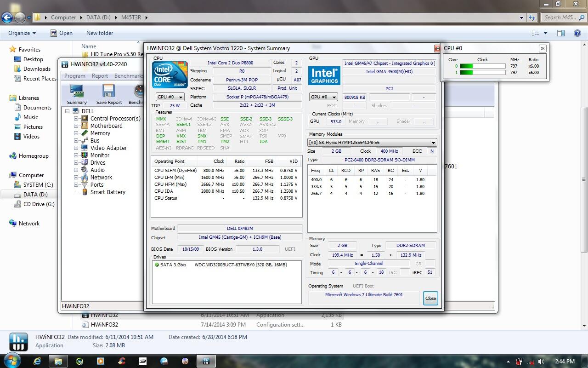This screenshot has width=588, height=368.
Task: Click the CPU IDA operating point row
Action: coord(226,191)
